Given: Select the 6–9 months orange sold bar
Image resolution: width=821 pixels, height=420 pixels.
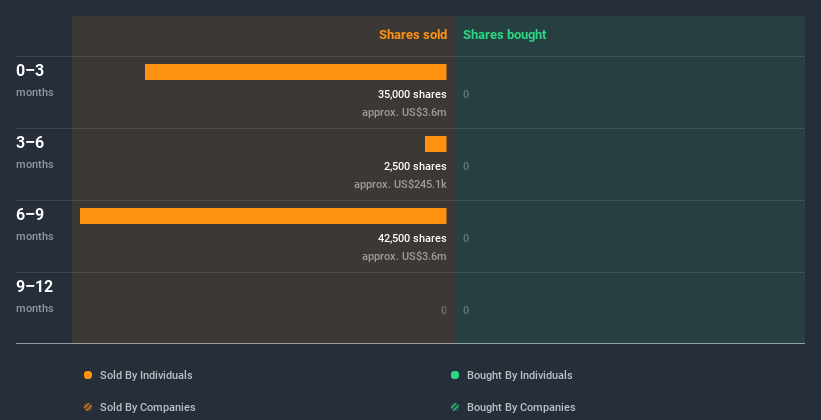Looking at the screenshot, I should click(x=263, y=216).
